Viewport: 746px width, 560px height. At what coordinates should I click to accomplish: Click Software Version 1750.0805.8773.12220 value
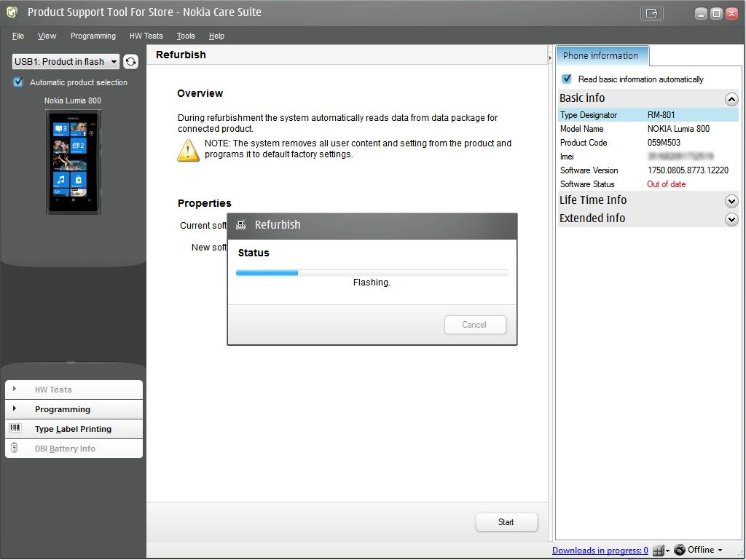tap(688, 170)
